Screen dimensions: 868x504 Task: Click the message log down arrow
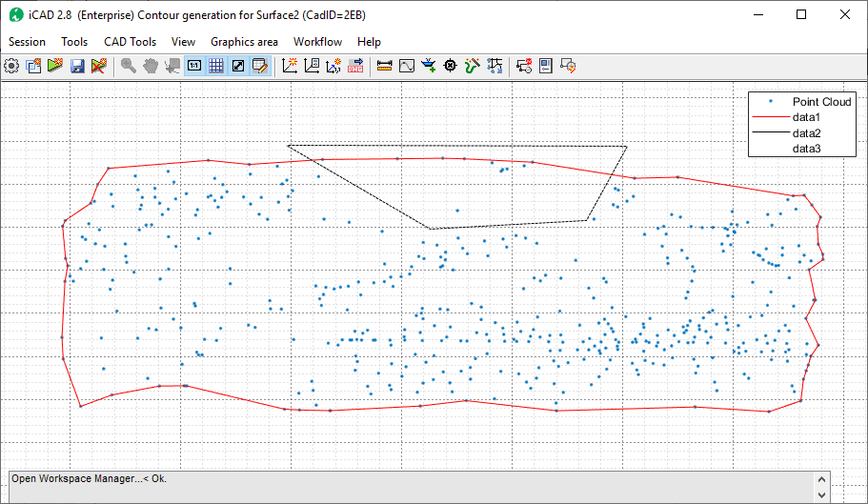click(821, 495)
